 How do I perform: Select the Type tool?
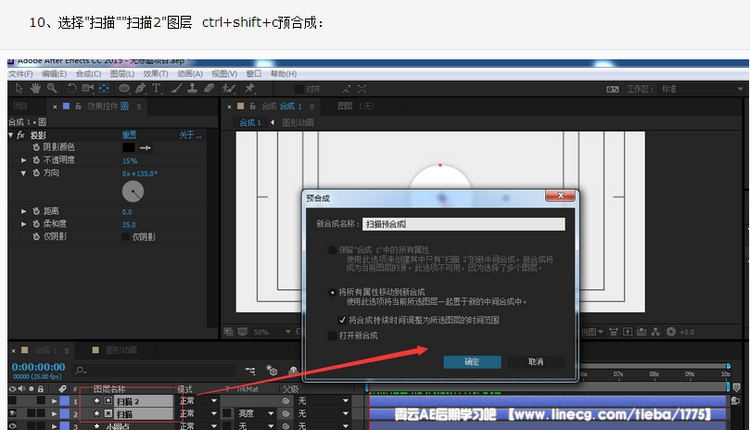pos(156,88)
